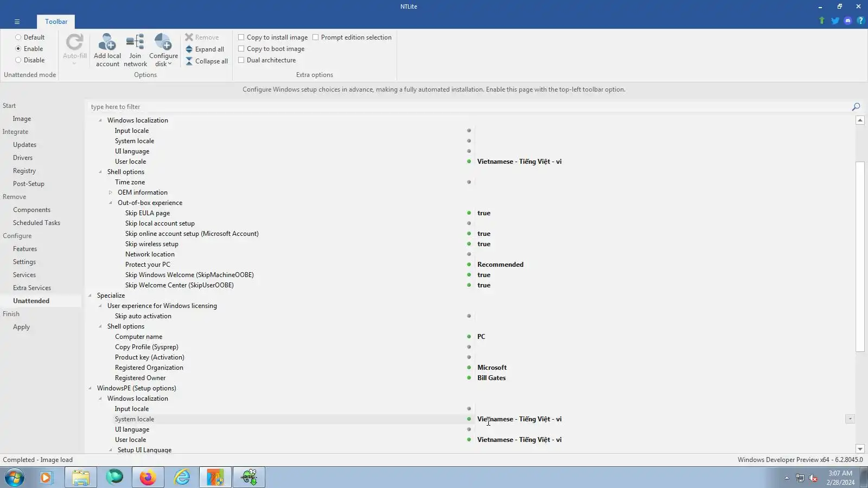Click scrollbar down arrow of settings list
This screenshot has height=488, width=868.
860,449
